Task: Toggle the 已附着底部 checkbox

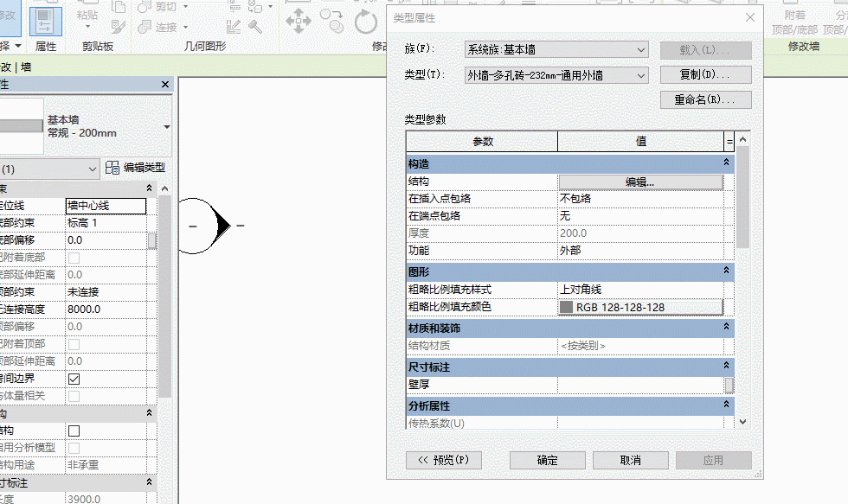Action: pyautogui.click(x=74, y=258)
